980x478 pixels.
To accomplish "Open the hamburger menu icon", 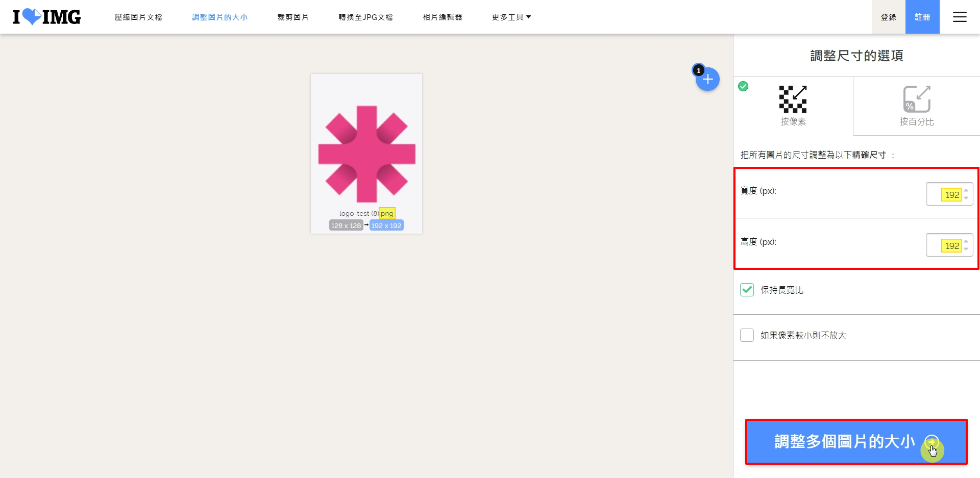I will coord(960,17).
